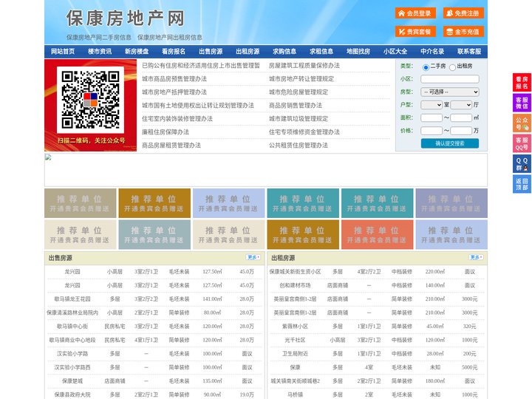Screen dimensions: 532x399
Task: Open 中介名录 in navigation bar
Action: click(432, 52)
